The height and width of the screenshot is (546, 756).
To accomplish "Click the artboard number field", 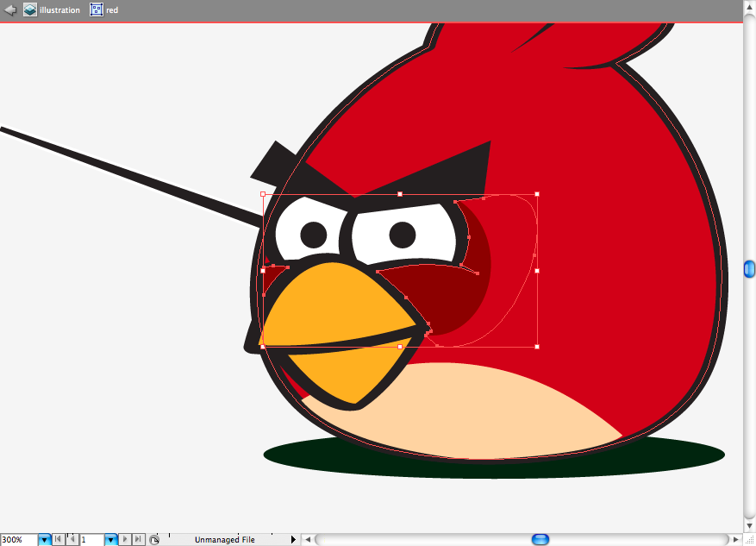I will [91, 540].
